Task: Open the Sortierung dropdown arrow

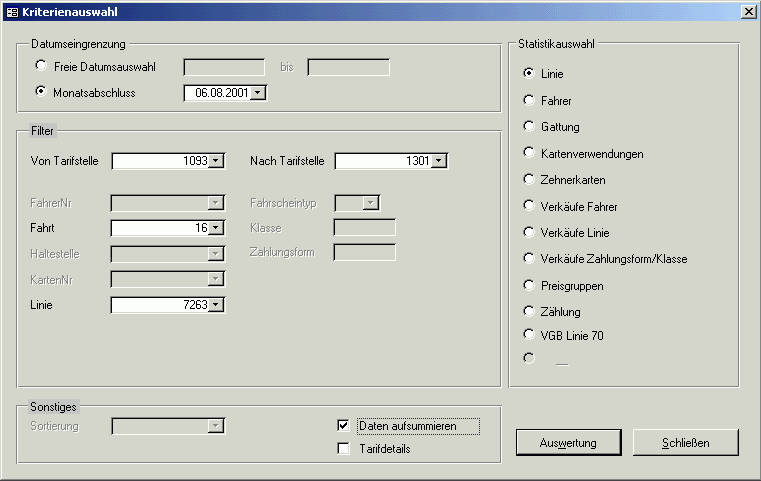Action: point(215,426)
